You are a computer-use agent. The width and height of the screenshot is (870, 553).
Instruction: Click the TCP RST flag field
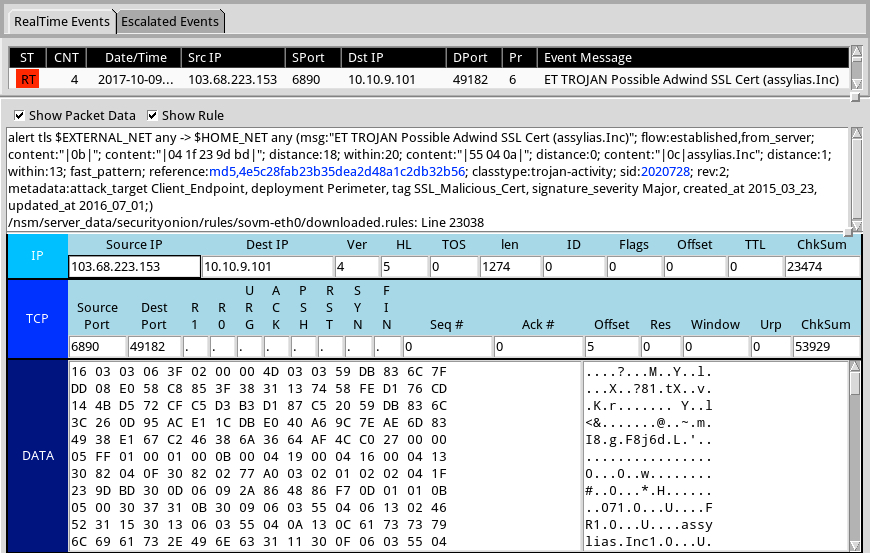pyautogui.click(x=330, y=347)
